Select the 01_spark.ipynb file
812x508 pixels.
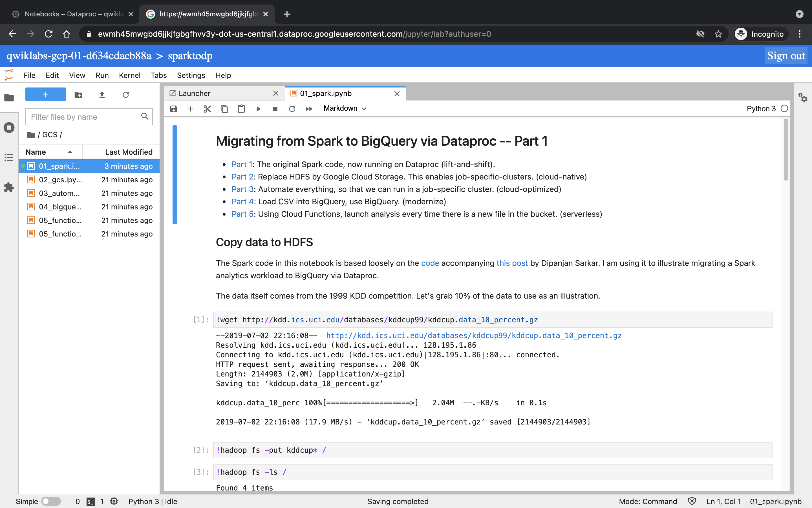point(89,166)
